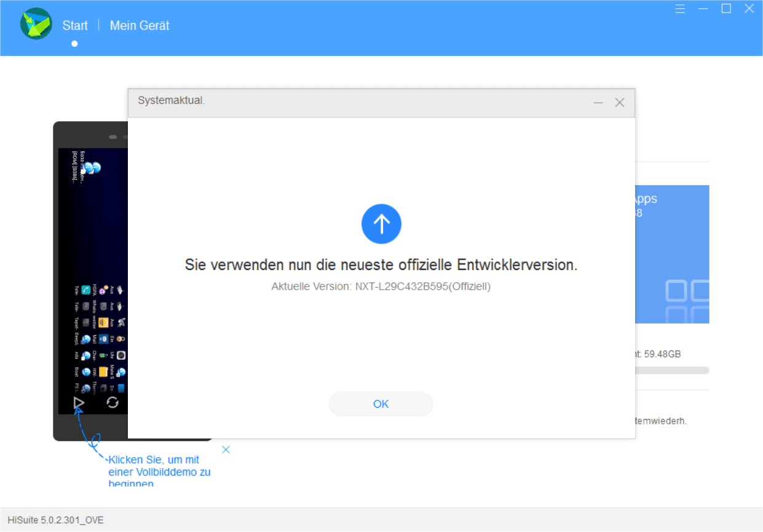The height and width of the screenshot is (532, 763).
Task: Click the 'Sie verwenden nun die neueste' message
Action: pos(381,265)
